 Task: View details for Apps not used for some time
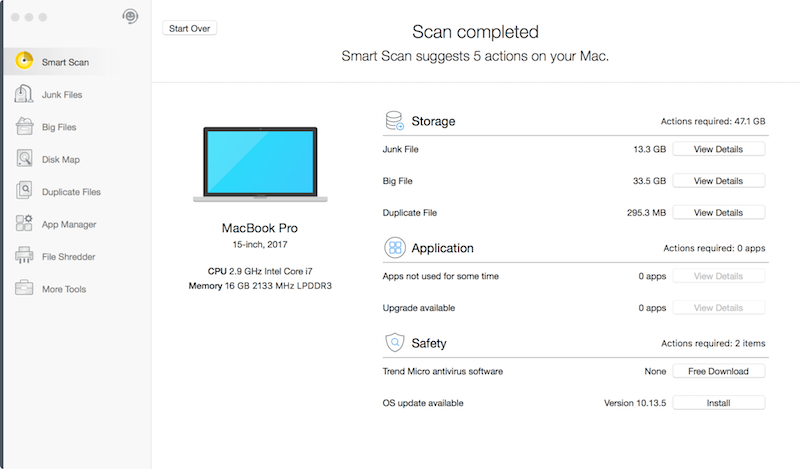718,276
